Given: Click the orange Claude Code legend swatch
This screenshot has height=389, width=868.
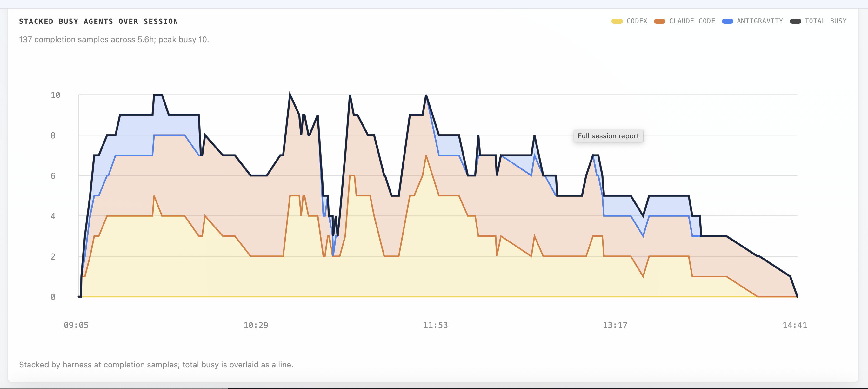Looking at the screenshot, I should click(x=659, y=21).
